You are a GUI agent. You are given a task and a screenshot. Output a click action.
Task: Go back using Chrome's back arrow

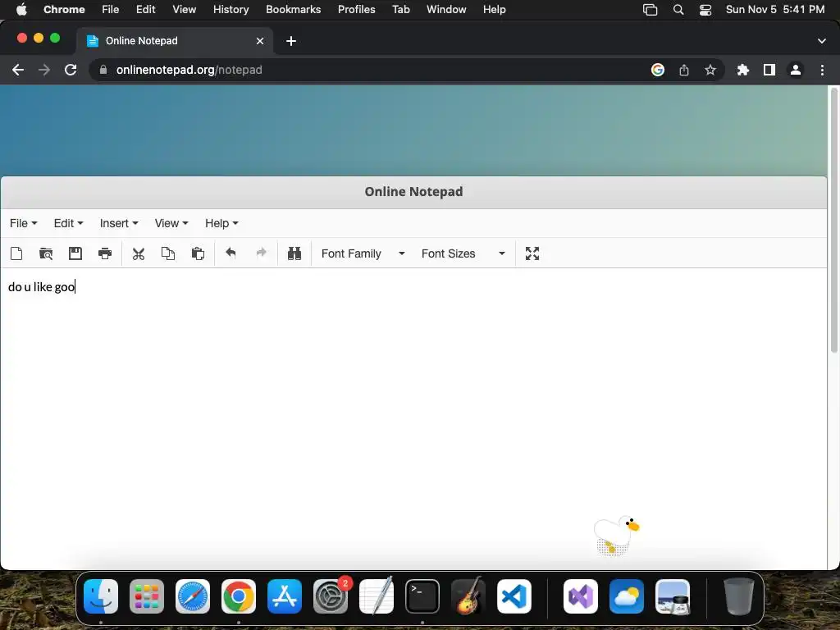point(18,70)
